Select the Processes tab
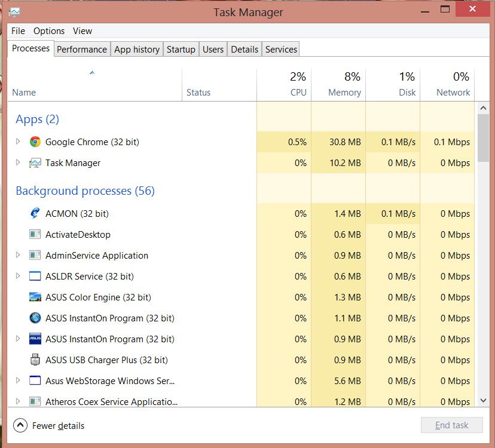Screen dimensions: 495x448 point(30,48)
